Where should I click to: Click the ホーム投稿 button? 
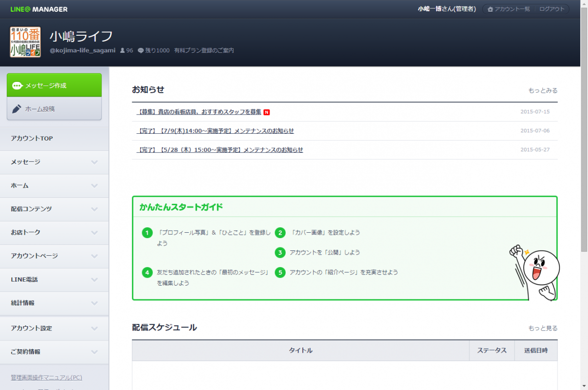click(54, 109)
